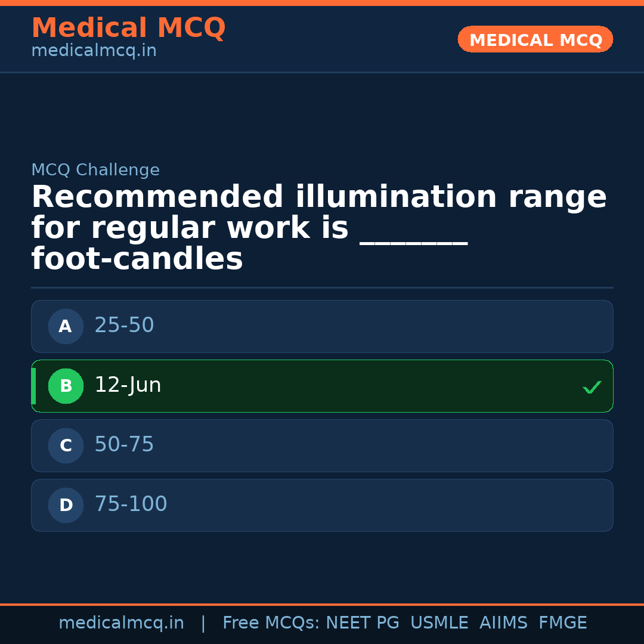Select the answer option 12-Jun
This screenshot has width=644, height=644.
[x=322, y=386]
